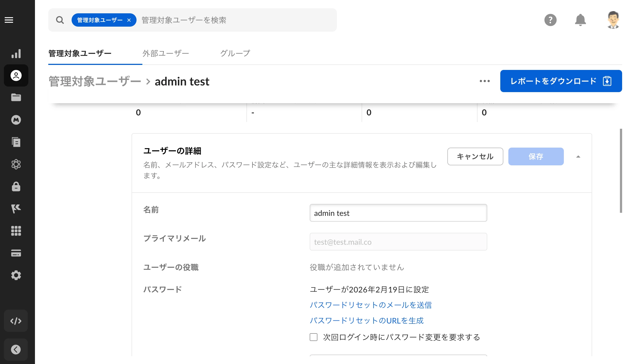Switch to the 外部ユーザー tab

(x=166, y=53)
